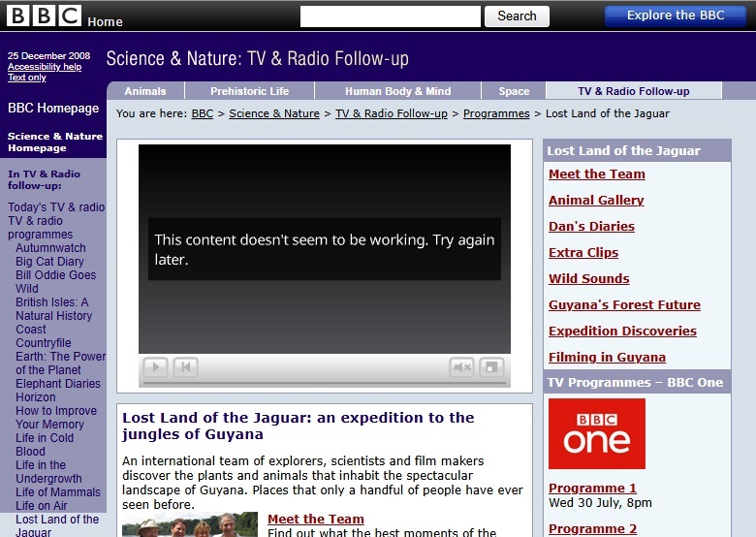
Task: Click the Search button
Action: click(x=517, y=16)
